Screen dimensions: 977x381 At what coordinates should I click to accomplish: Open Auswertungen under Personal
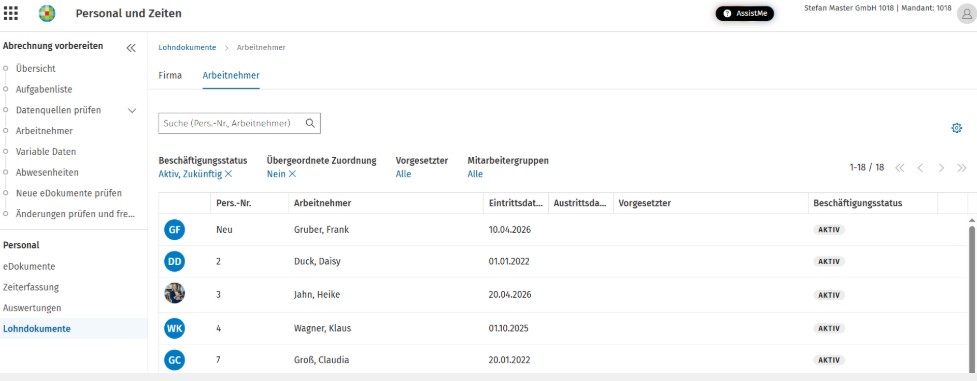(x=32, y=308)
